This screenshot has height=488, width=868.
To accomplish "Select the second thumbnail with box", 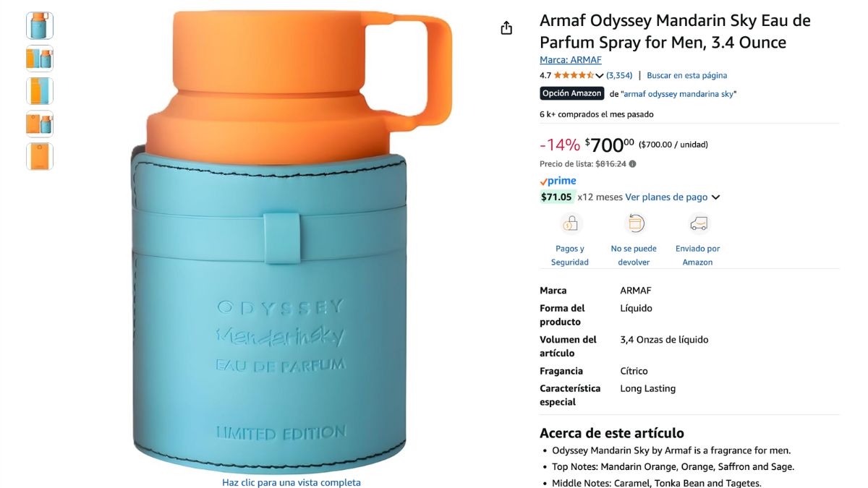I will point(40,58).
